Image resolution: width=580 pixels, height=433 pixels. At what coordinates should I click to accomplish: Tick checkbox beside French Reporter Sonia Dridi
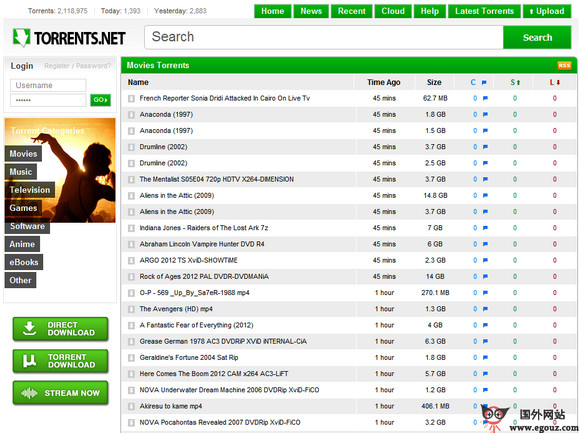(x=131, y=99)
